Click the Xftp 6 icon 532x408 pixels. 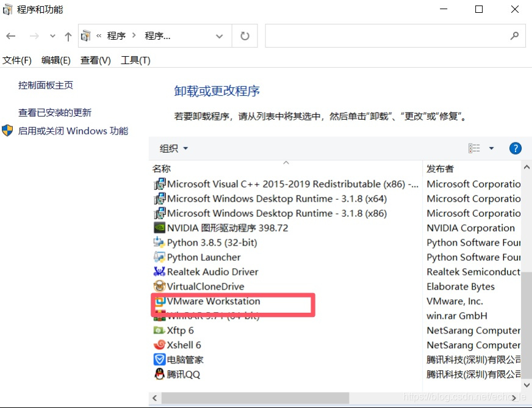(x=159, y=330)
